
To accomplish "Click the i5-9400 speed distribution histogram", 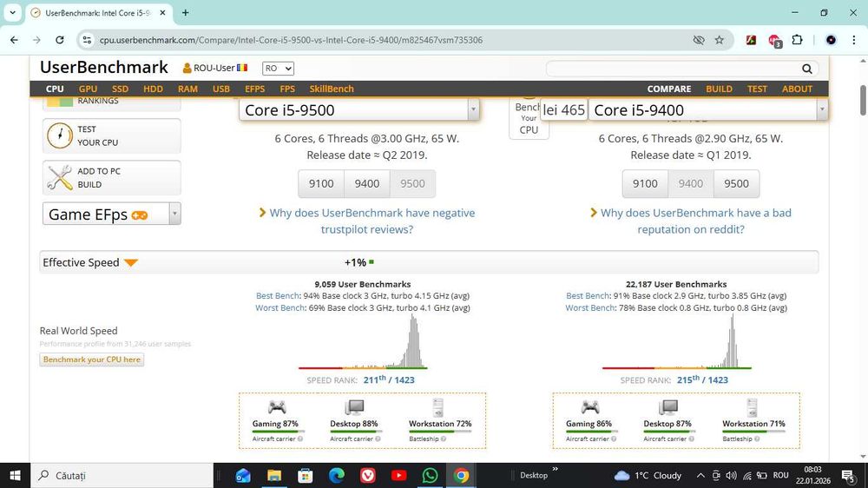I will pyautogui.click(x=676, y=342).
